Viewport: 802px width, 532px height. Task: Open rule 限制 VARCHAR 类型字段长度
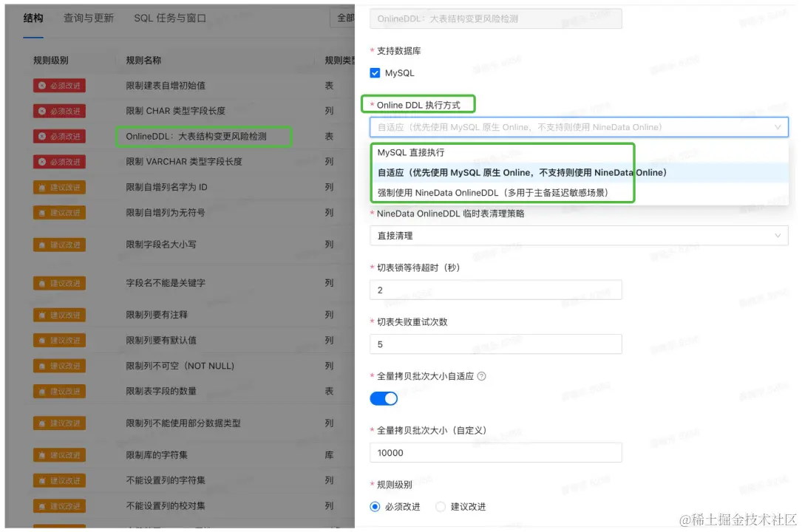point(183,162)
